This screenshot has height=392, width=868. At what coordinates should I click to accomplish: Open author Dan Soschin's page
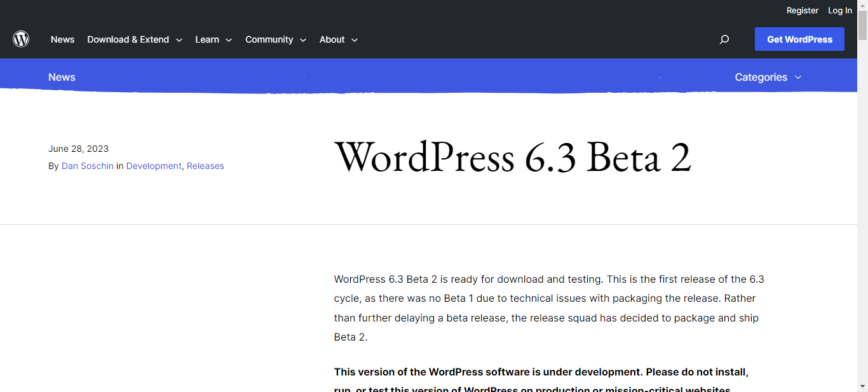(88, 166)
